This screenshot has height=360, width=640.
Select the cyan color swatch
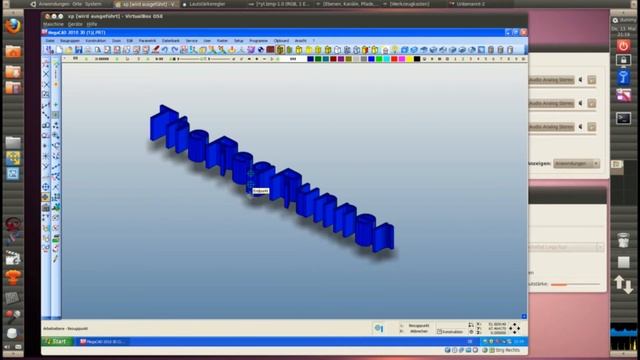[387, 59]
